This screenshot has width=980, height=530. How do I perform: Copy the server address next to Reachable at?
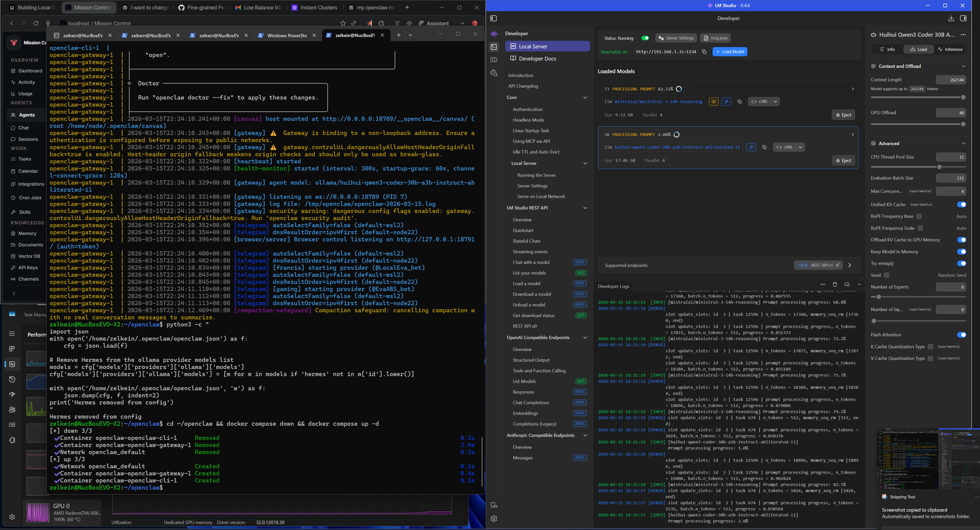[x=704, y=52]
